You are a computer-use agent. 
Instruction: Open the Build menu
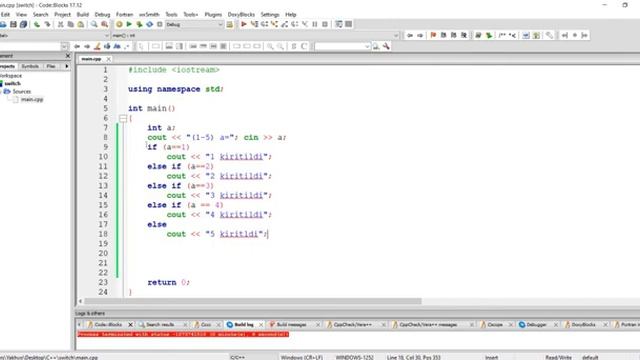click(83, 14)
